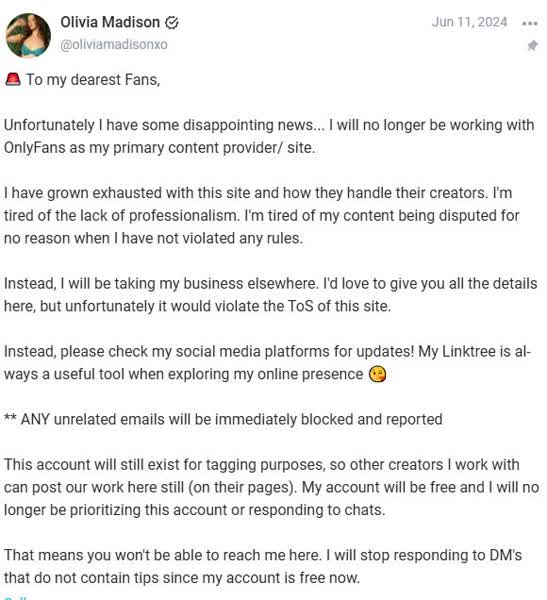Open the Olivia Madison profile name link
547x600 pixels.
point(110,22)
